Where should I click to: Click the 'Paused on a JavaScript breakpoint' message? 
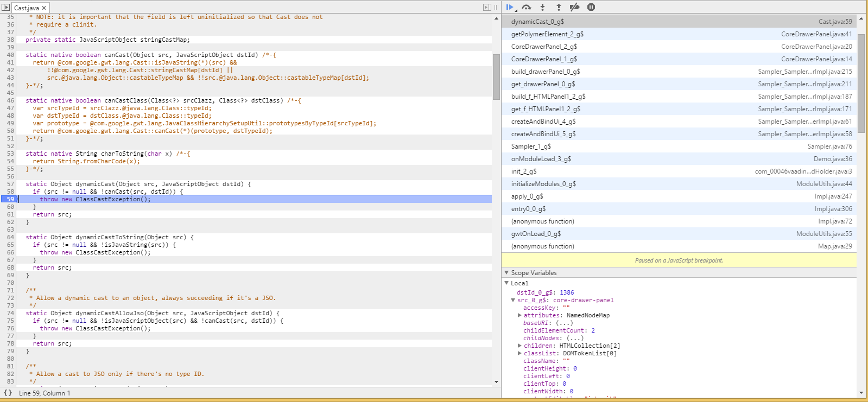(x=679, y=260)
